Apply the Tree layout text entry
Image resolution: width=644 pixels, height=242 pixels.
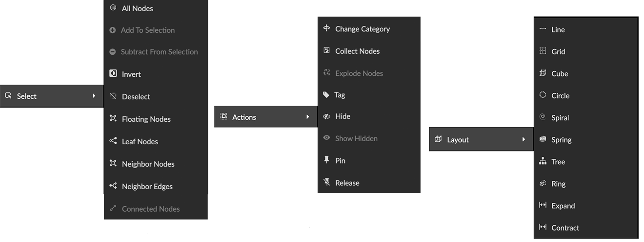pyautogui.click(x=558, y=161)
